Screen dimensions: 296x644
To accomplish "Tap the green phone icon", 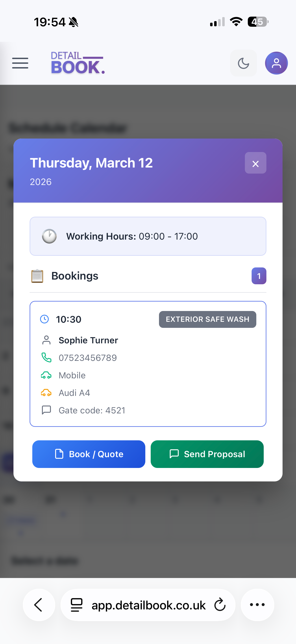I will click(x=46, y=358).
